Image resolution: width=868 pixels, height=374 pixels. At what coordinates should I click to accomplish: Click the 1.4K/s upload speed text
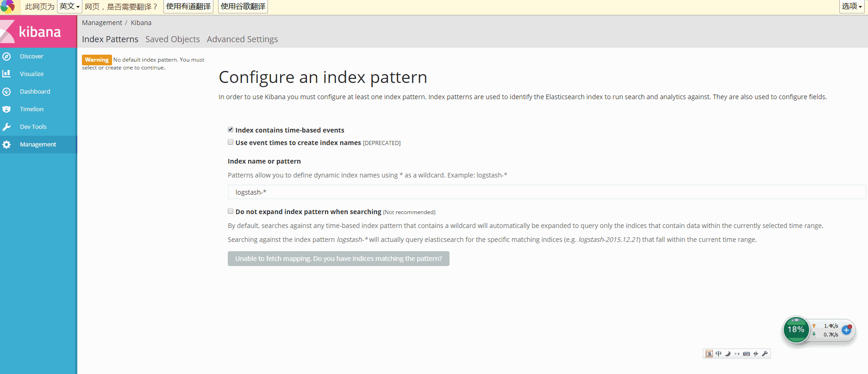(831, 326)
